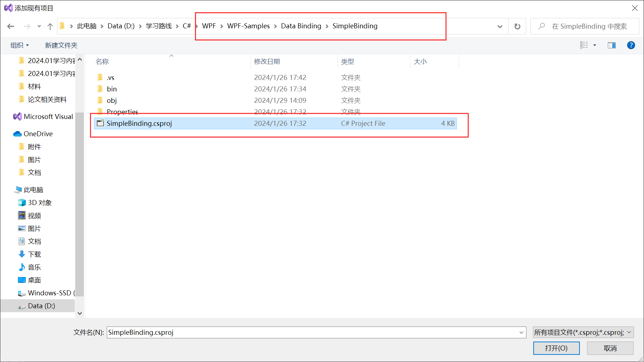
Task: Toggle the preview pane icon
Action: coord(612,45)
